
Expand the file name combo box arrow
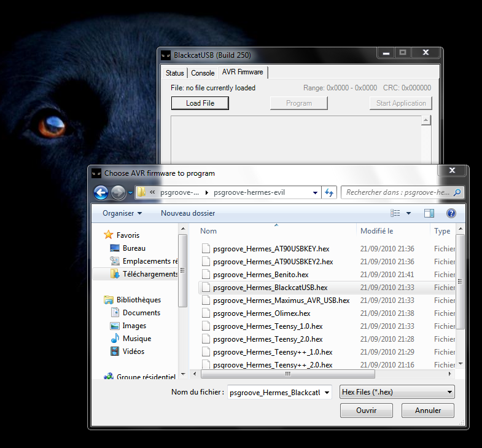coord(327,392)
